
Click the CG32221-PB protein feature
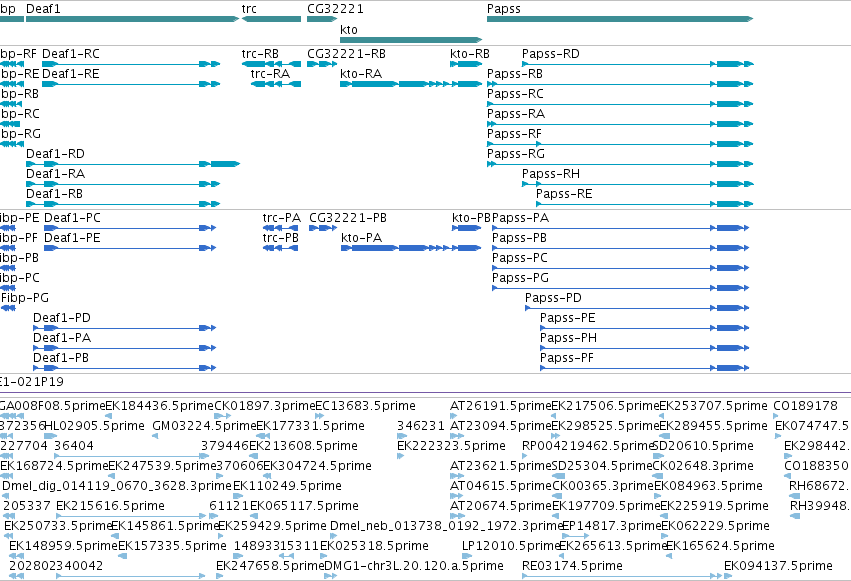[323, 228]
